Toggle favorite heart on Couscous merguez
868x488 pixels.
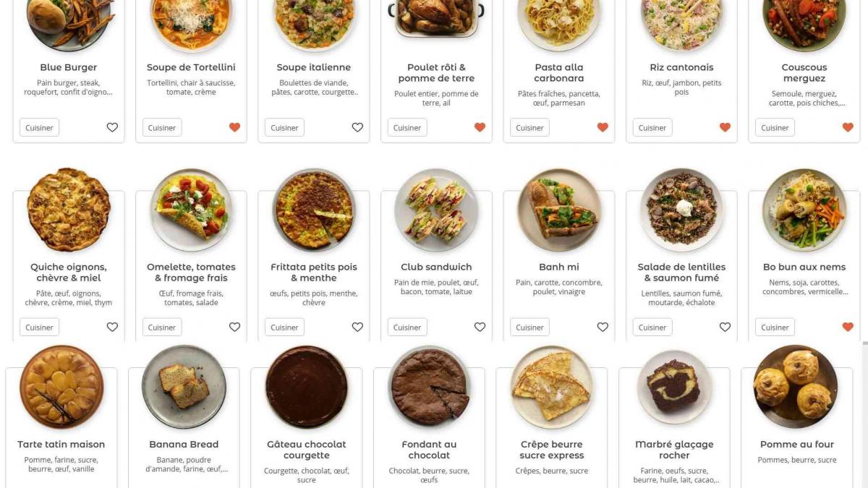coord(848,127)
